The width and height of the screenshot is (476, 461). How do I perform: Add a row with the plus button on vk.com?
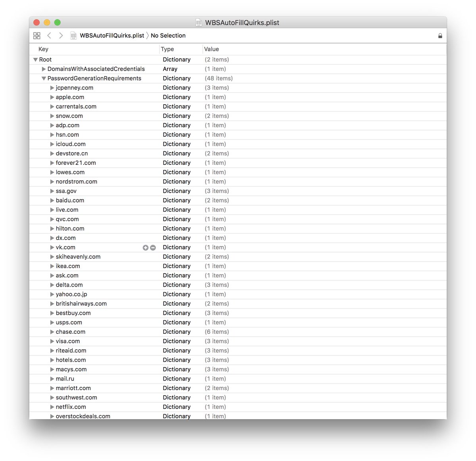(x=146, y=248)
